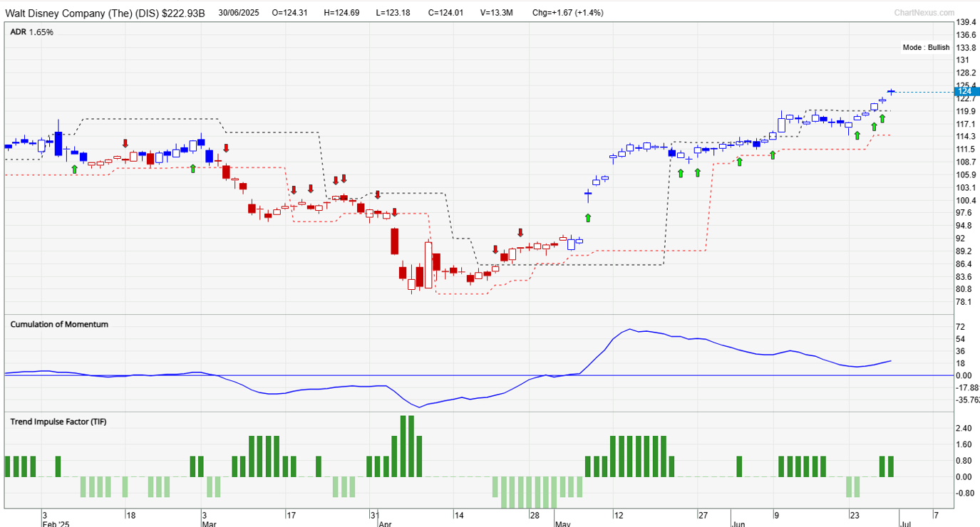Click the 139.4 price axis label
Image resolution: width=980 pixels, height=527 pixels.
coord(966,22)
